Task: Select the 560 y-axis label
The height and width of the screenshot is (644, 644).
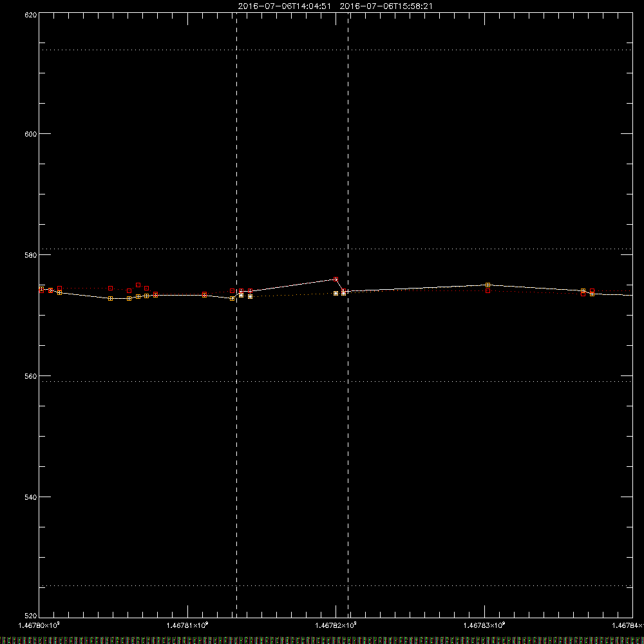Action: pyautogui.click(x=31, y=376)
